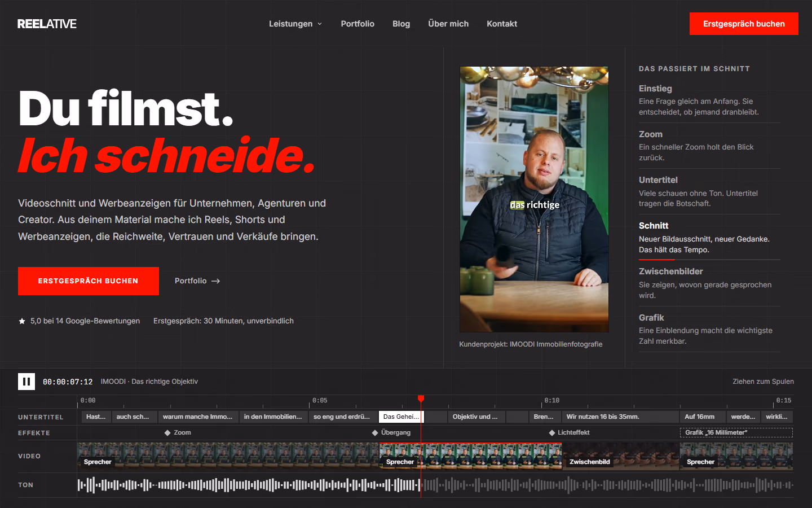Click the "Hast..." subtitle clip
Screen dimensions: 812x508
(x=96, y=417)
